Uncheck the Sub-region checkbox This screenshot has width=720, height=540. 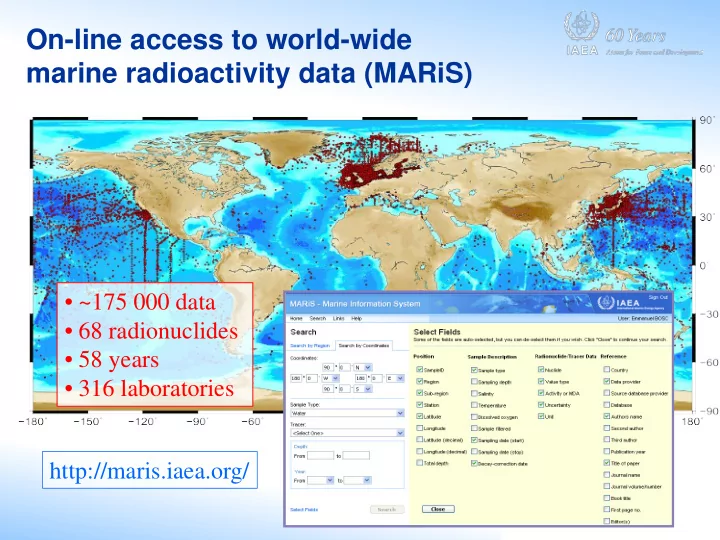pyautogui.click(x=419, y=393)
